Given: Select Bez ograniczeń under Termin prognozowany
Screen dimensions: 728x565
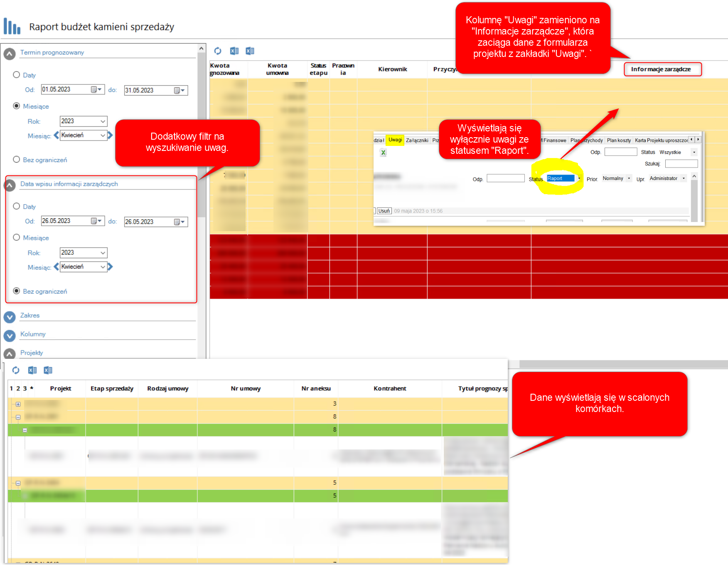Looking at the screenshot, I should pyautogui.click(x=17, y=159).
